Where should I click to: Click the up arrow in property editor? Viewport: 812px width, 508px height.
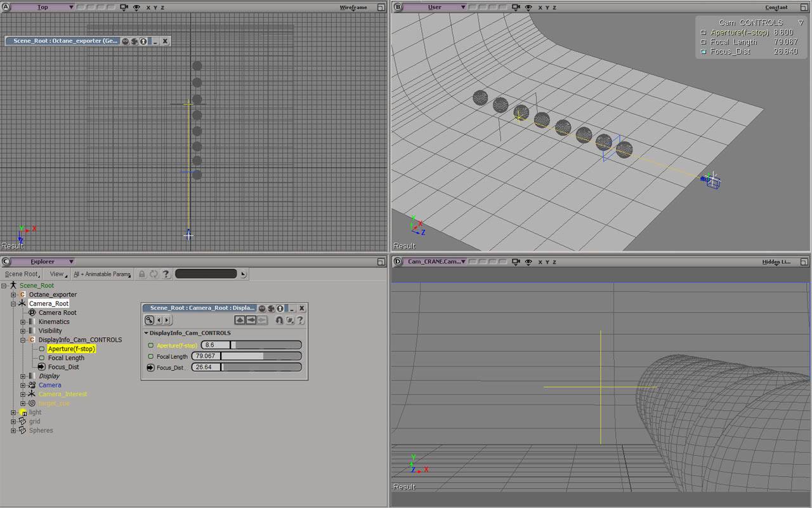(240, 320)
